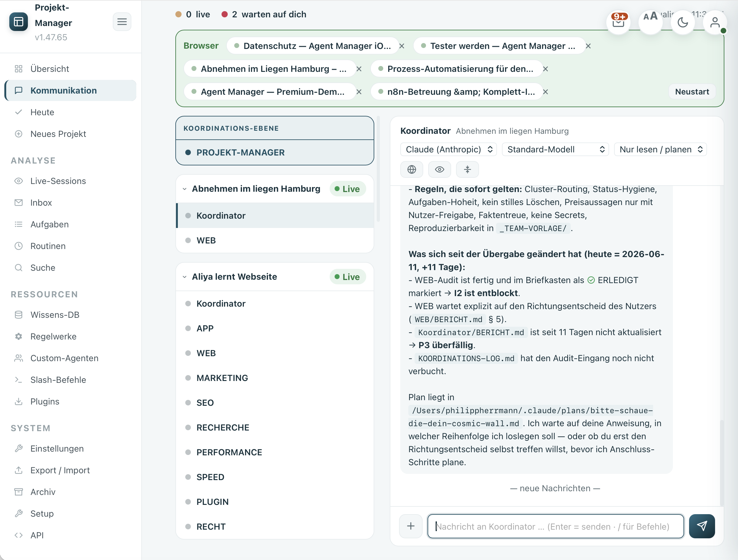The width and height of the screenshot is (738, 560).
Task: Select the SEO agent
Action: pos(275,403)
